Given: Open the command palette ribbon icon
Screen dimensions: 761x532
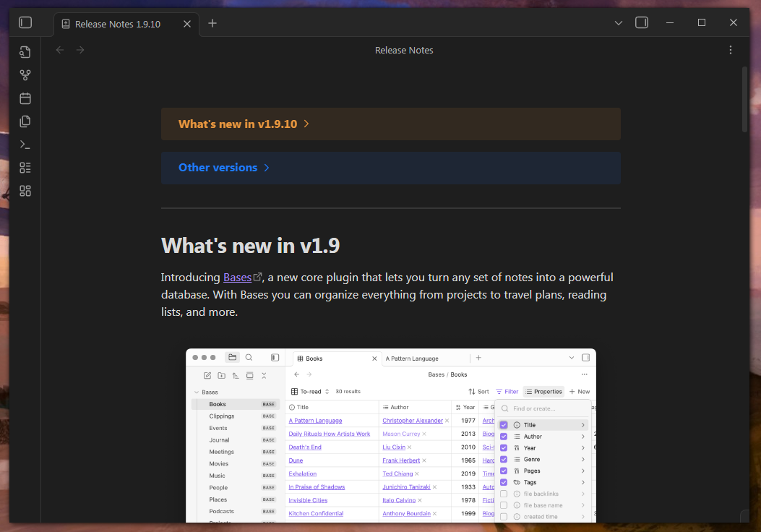Looking at the screenshot, I should click(x=25, y=145).
